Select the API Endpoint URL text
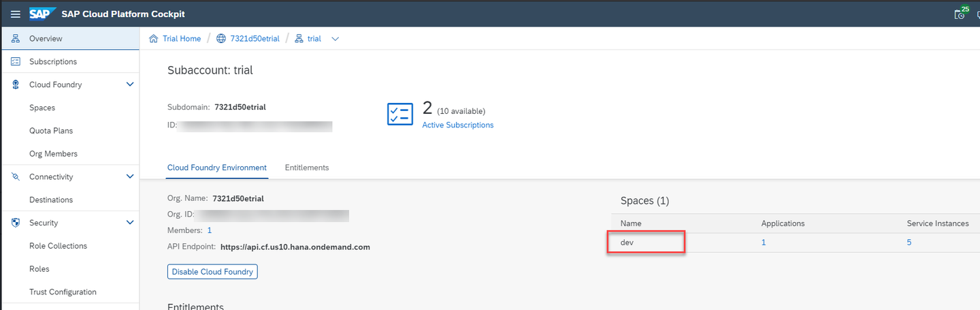Viewport: 980px width, 310px height. pyautogui.click(x=295, y=247)
